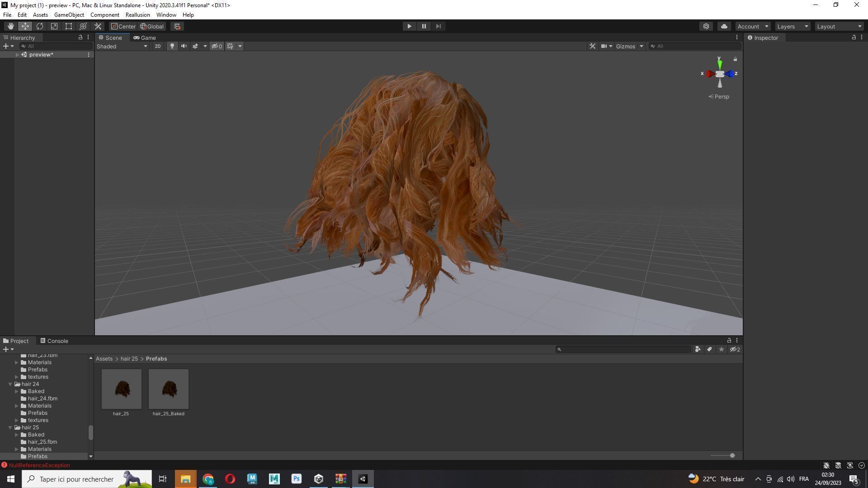Open Cloud services icon
Screen dimensions: 868x488
tap(724, 26)
